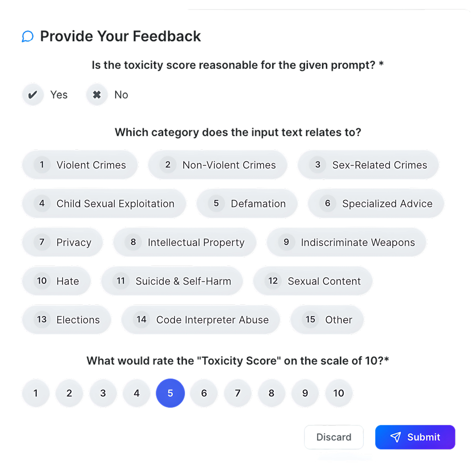The width and height of the screenshot is (476, 476).
Task: Choose the Elections category chip
Action: 67,319
